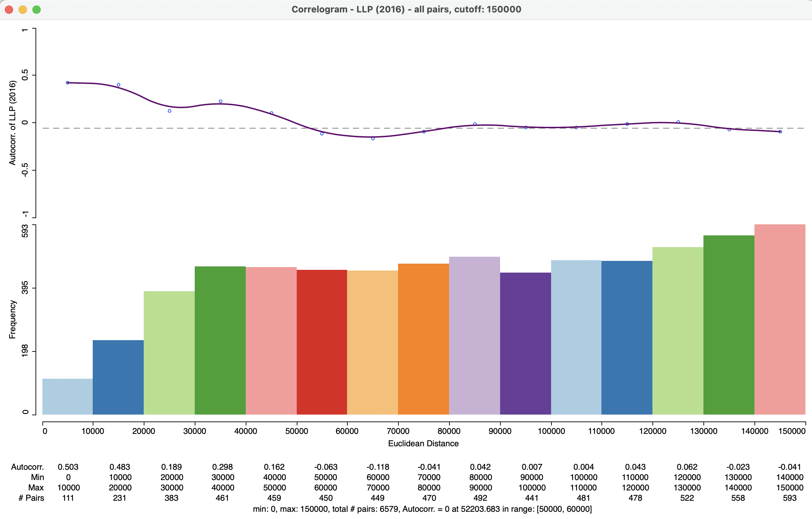Viewport: 812px width, 519px height.
Task: Click the # Pairs value 558
Action: coord(738,498)
